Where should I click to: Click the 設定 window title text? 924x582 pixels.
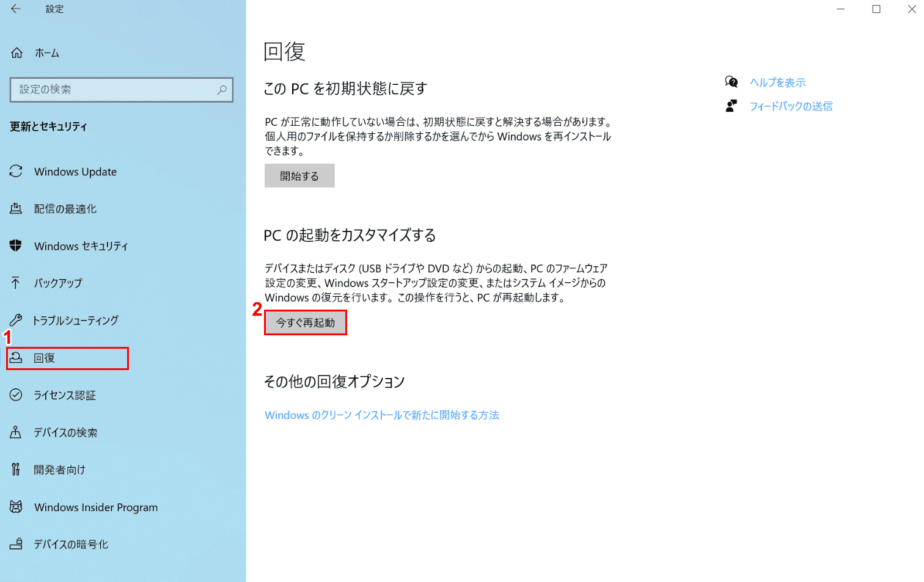tap(54, 9)
